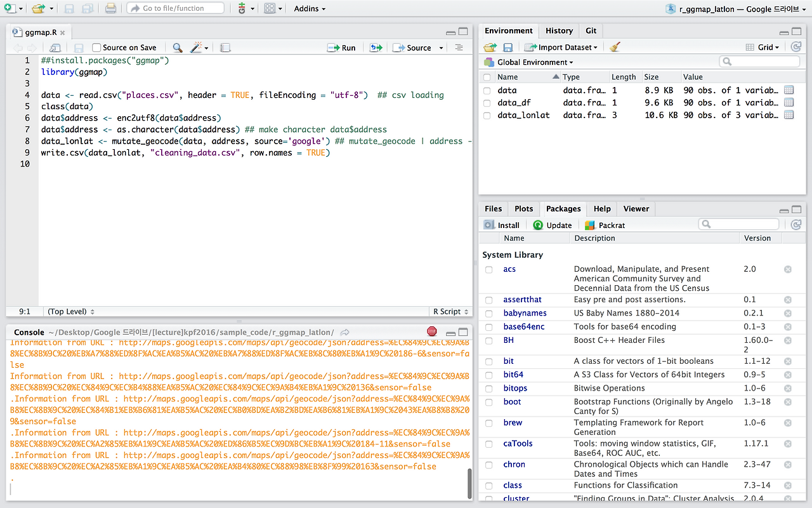Remove the acs package
Image resolution: width=812 pixels, height=508 pixels.
tap(788, 269)
